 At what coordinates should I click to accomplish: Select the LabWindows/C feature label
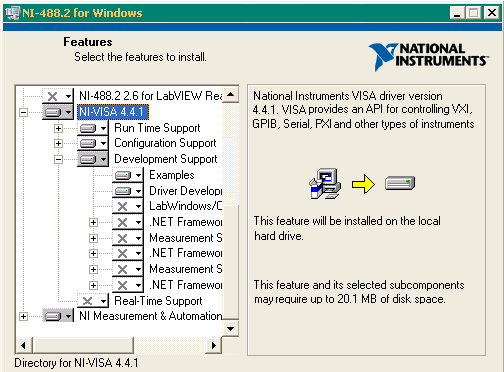click(x=185, y=206)
